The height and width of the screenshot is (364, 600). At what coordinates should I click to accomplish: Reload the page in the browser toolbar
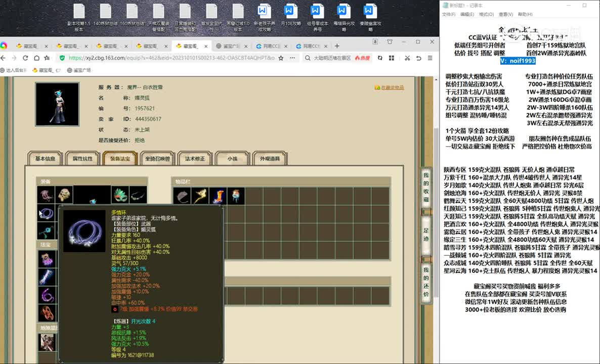[x=25, y=58]
